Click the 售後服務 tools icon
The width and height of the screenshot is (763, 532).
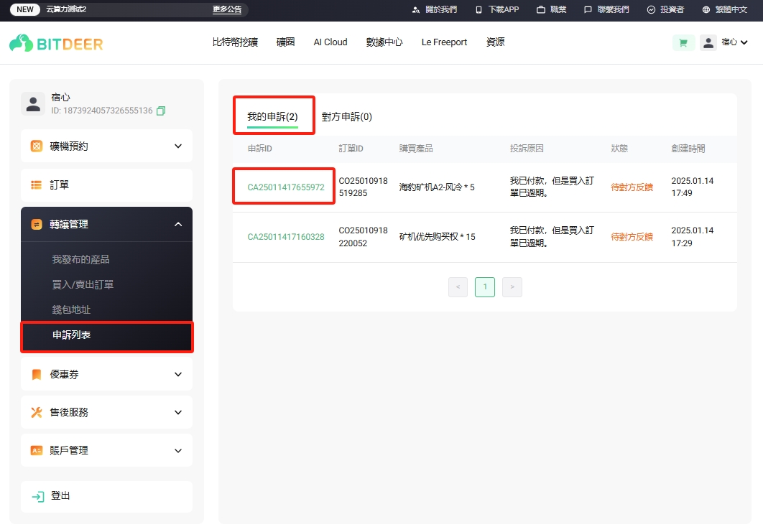(37, 412)
